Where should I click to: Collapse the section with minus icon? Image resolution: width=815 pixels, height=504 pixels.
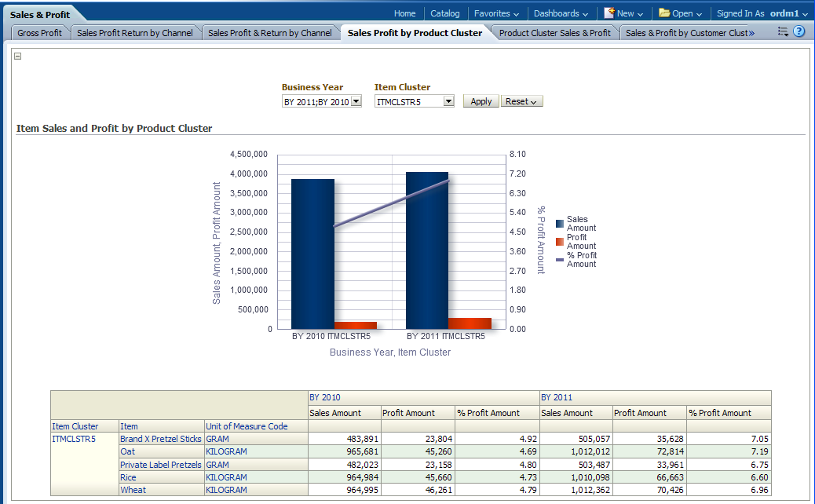click(x=18, y=56)
